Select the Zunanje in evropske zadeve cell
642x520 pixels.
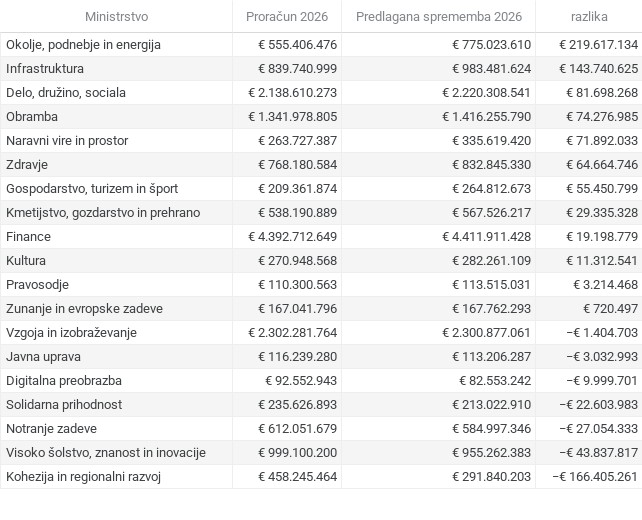(84, 309)
